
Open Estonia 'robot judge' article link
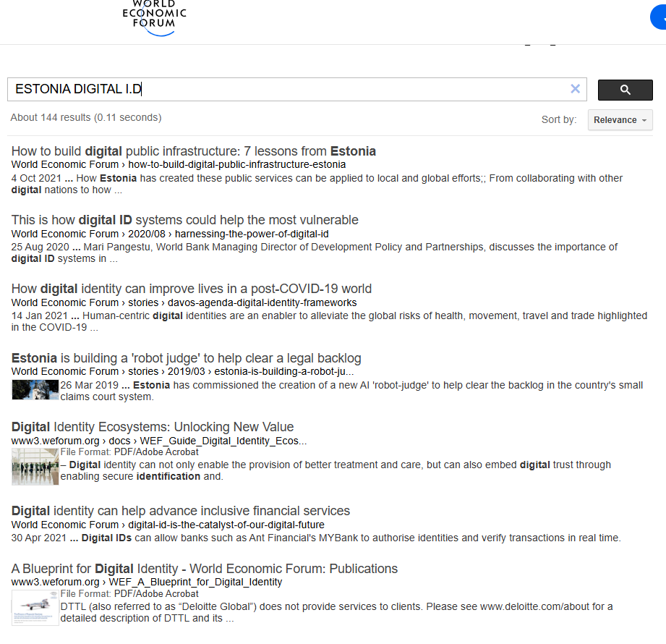pyautogui.click(x=186, y=358)
